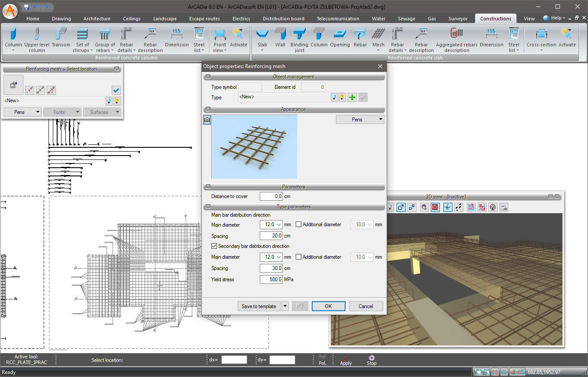Click the Opening tool icon
The width and height of the screenshot is (588, 377).
click(x=339, y=38)
